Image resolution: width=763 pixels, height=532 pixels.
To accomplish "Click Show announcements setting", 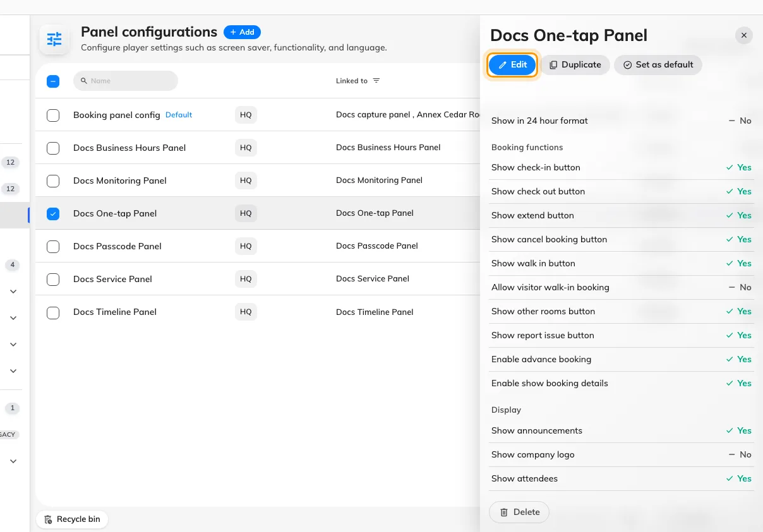I will (622, 430).
